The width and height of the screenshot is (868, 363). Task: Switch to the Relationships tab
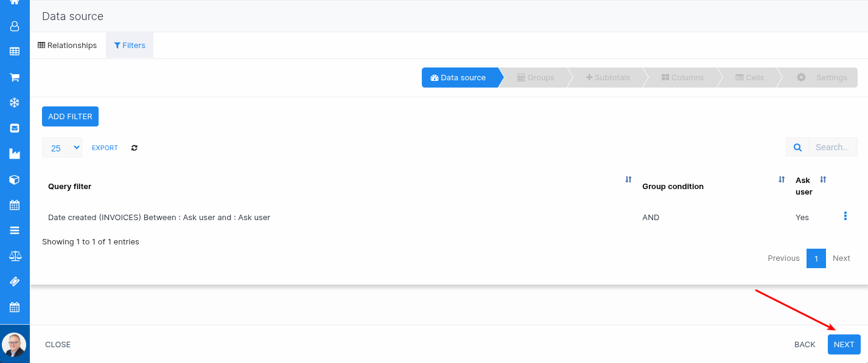(x=68, y=46)
